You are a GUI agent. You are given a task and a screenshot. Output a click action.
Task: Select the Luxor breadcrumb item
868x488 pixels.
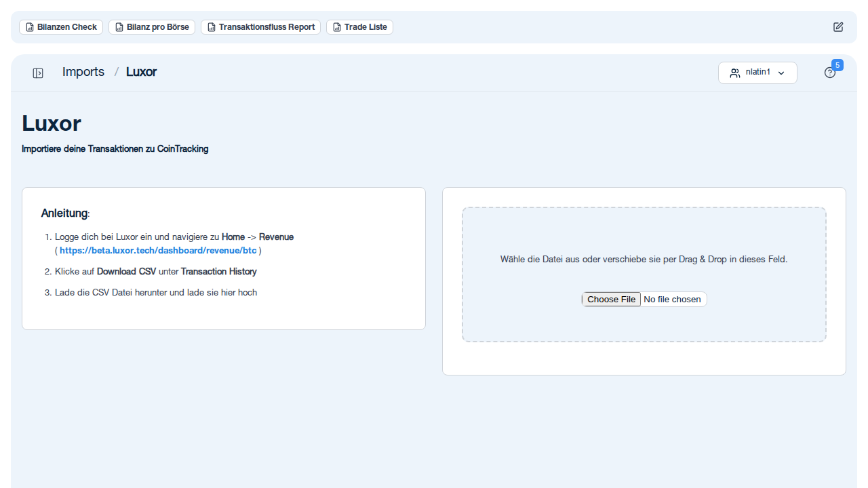click(141, 72)
